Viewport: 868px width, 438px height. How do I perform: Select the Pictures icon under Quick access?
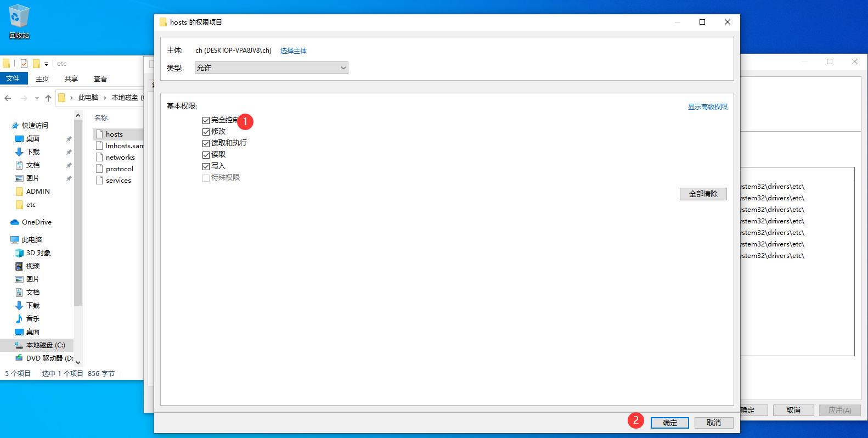click(x=19, y=178)
